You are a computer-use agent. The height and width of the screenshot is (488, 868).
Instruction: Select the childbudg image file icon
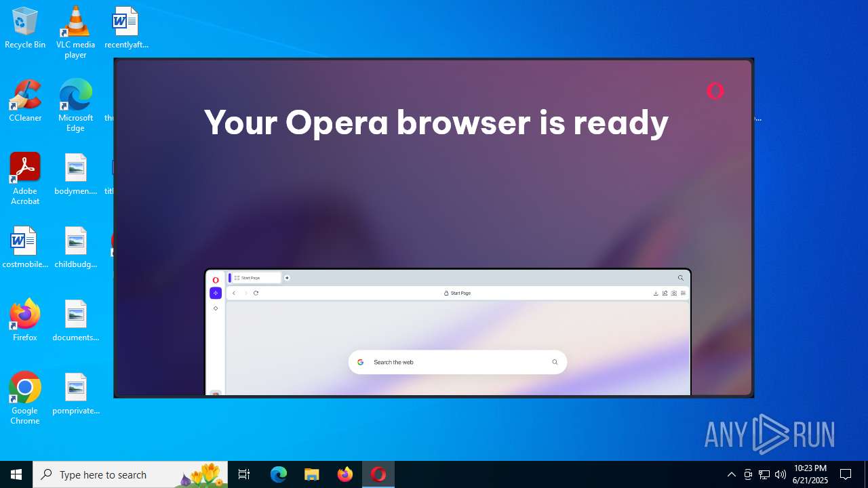tap(75, 248)
